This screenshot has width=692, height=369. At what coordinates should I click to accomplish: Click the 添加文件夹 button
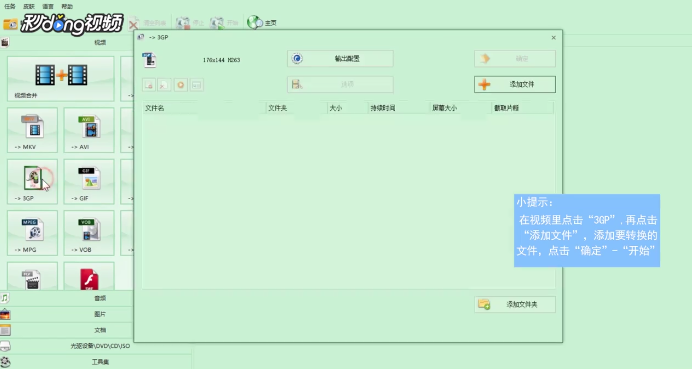tap(515, 304)
